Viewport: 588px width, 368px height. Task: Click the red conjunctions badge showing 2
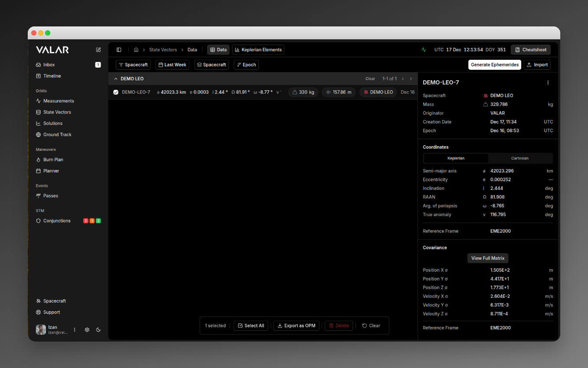(x=86, y=221)
